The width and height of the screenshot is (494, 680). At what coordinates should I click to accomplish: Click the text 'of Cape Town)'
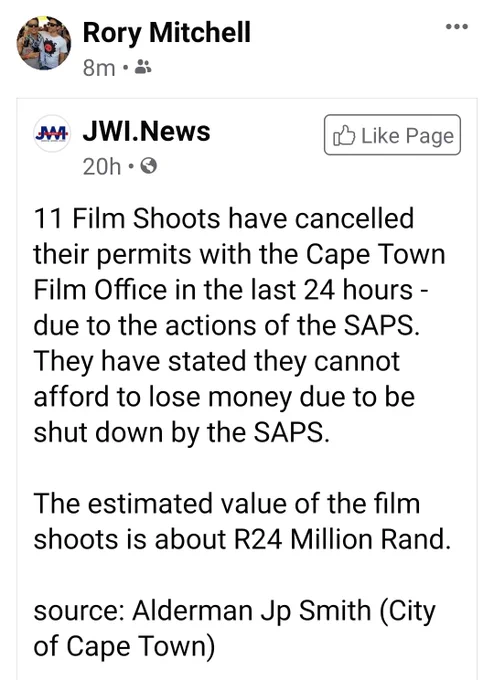coord(124,646)
